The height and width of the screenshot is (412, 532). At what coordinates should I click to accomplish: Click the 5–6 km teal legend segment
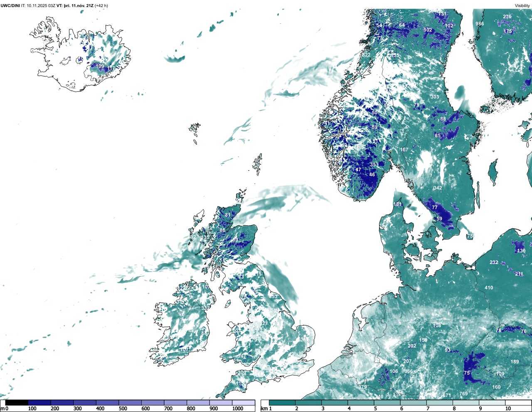[387, 402]
